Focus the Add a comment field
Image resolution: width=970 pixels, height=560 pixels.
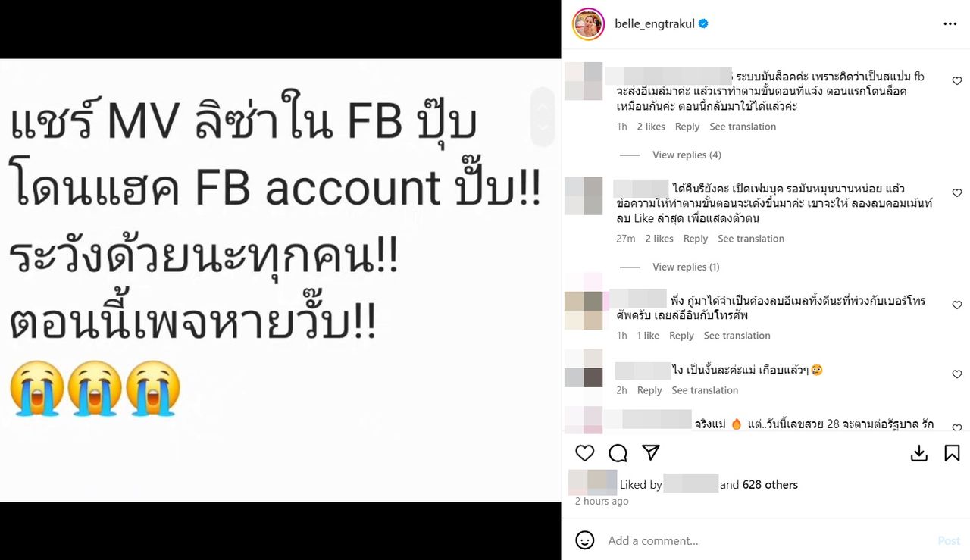(x=765, y=540)
